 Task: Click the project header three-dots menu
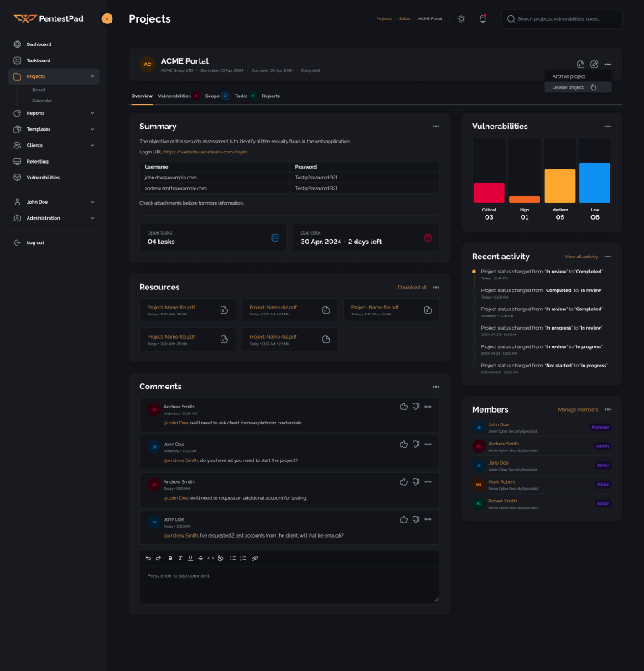[608, 65]
